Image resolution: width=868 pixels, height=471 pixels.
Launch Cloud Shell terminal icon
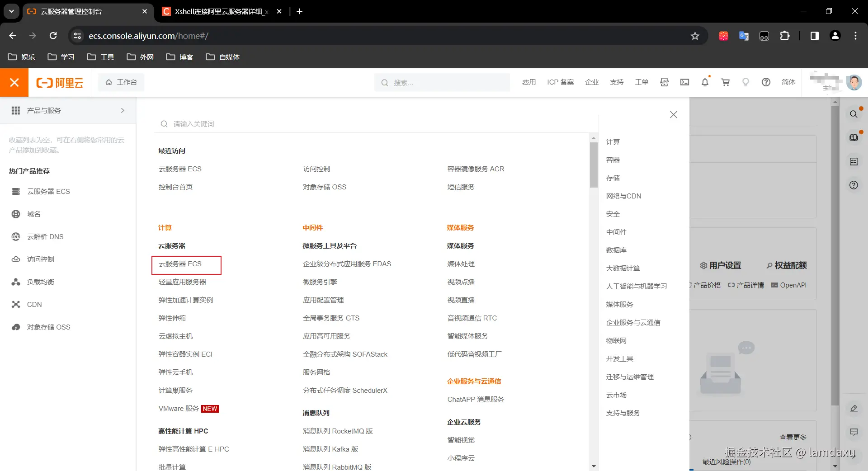coord(685,82)
